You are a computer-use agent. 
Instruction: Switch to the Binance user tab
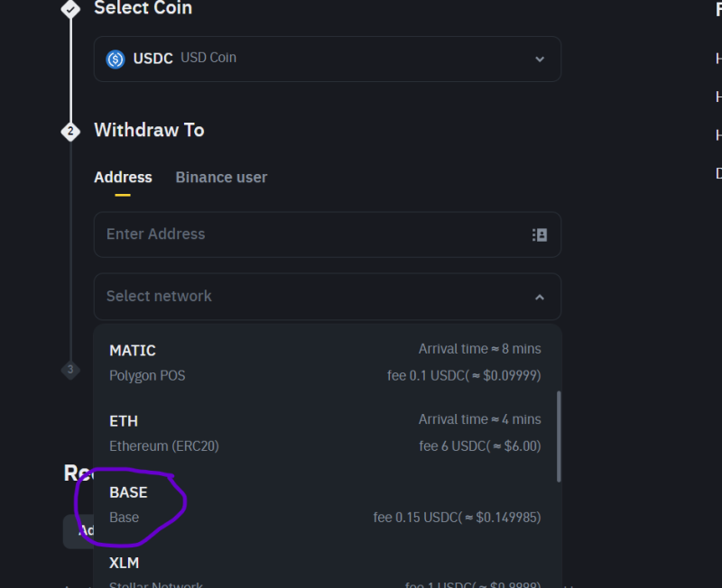(x=221, y=178)
